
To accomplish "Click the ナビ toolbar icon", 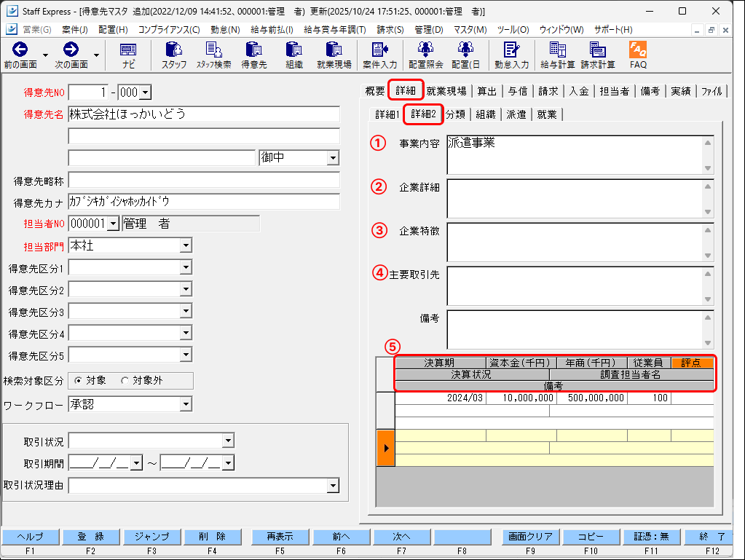I will 128,55.
